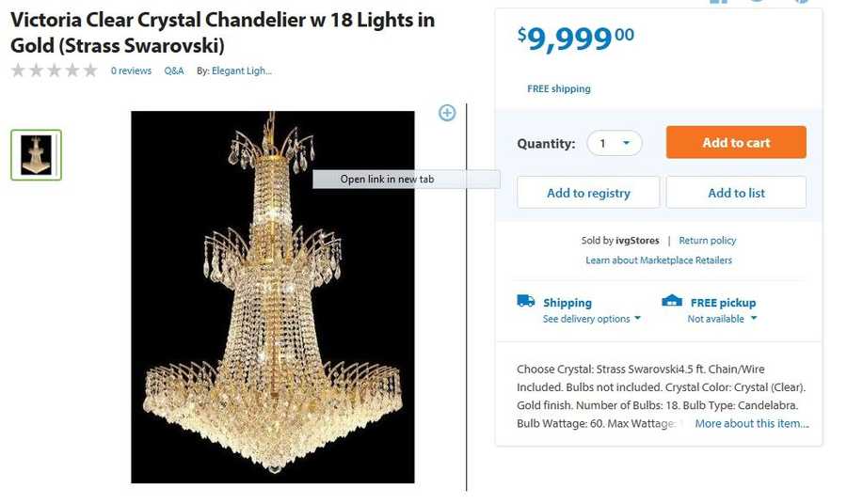Click the Add to list button
The image size is (847, 504).
736,193
